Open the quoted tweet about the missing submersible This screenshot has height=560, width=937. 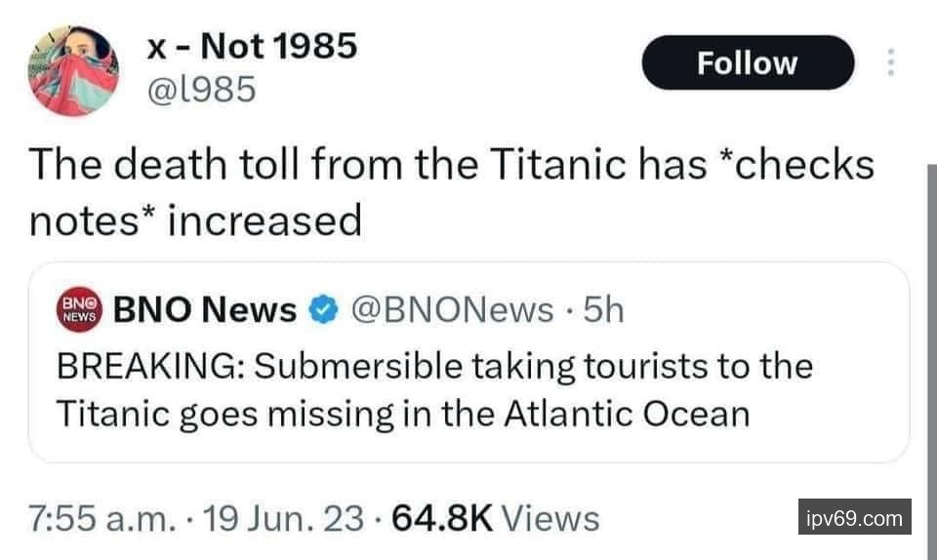[x=468, y=390]
